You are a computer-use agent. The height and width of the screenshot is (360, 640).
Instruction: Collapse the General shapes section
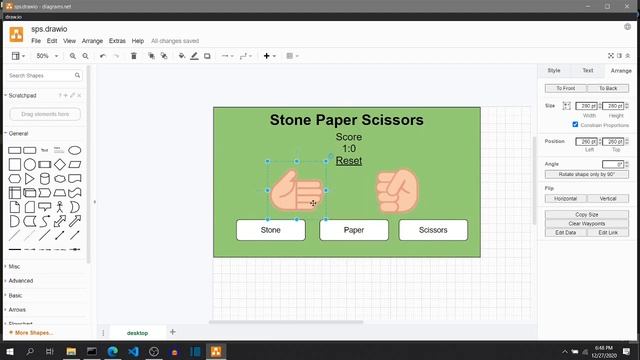18,133
